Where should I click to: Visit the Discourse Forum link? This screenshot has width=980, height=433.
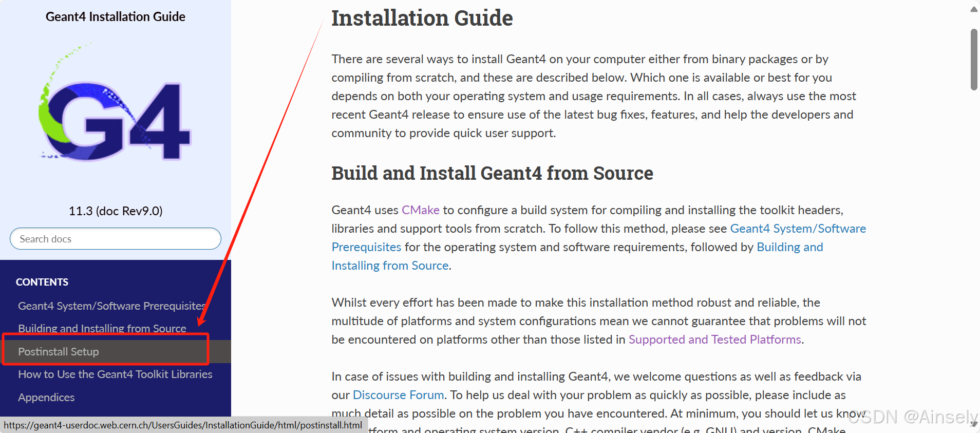click(x=399, y=395)
